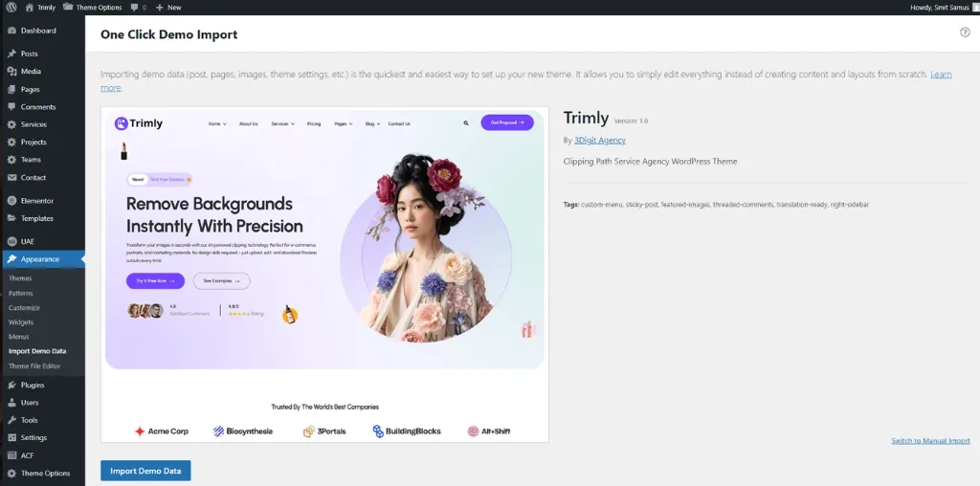The image size is (980, 486).
Task: Click the Dashboard icon in the sidebar
Action: pos(11,31)
